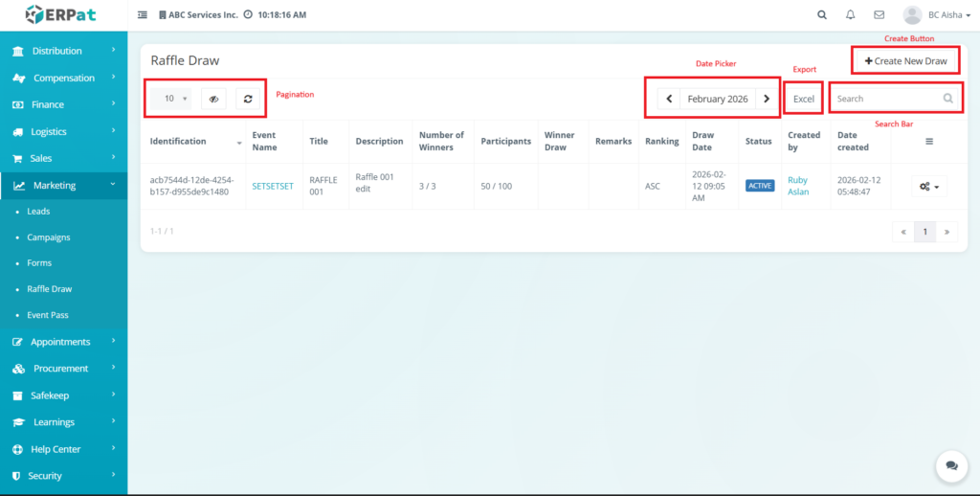The width and height of the screenshot is (980, 496).
Task: Open the notifications bell icon
Action: pyautogui.click(x=850, y=15)
